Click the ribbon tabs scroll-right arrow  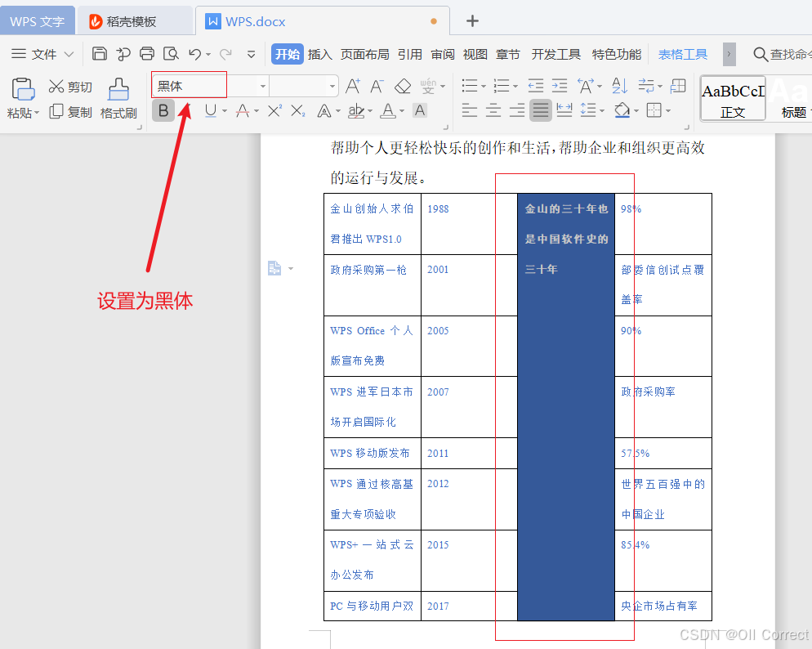click(x=729, y=54)
